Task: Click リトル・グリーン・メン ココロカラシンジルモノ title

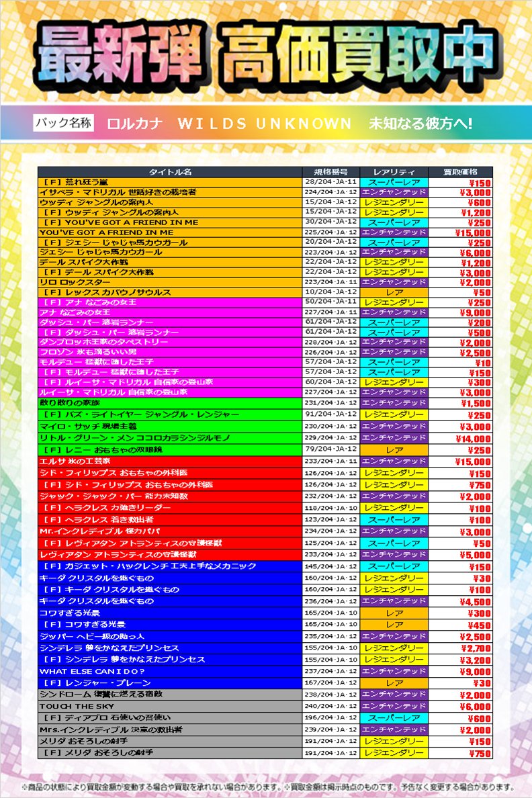Action: 170,438
